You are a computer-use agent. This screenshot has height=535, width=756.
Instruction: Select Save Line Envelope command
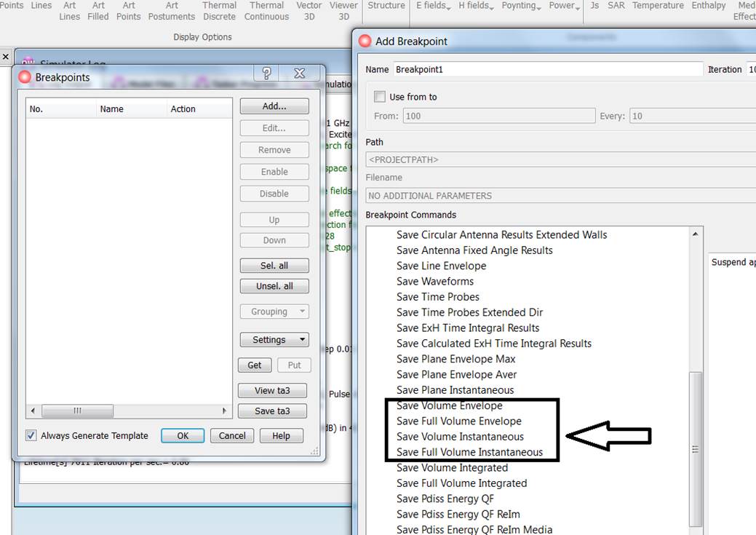[x=441, y=266]
